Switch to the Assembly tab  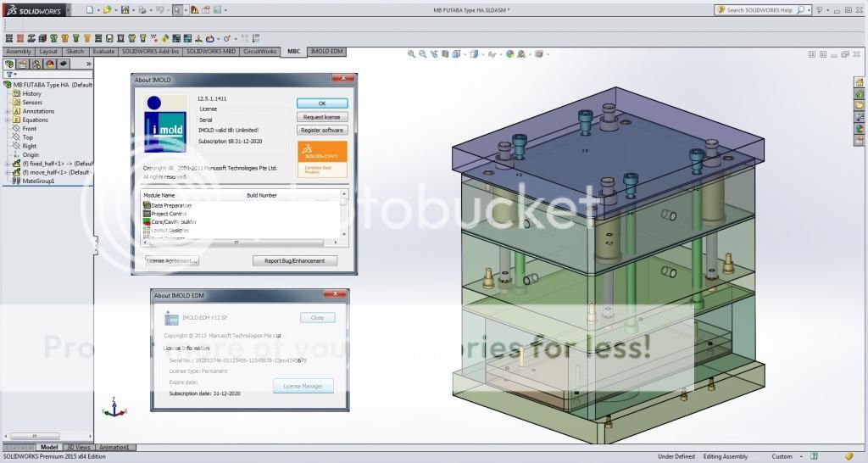pyautogui.click(x=19, y=52)
